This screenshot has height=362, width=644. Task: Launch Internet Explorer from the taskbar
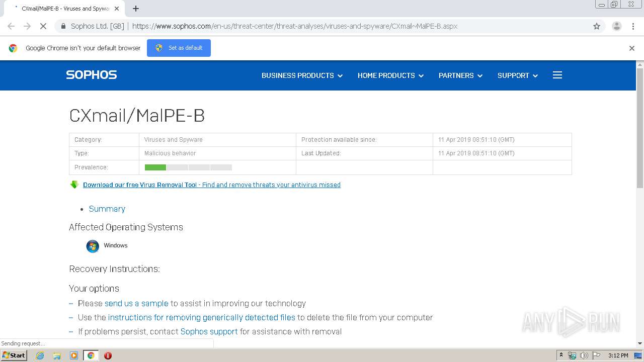tap(40, 355)
